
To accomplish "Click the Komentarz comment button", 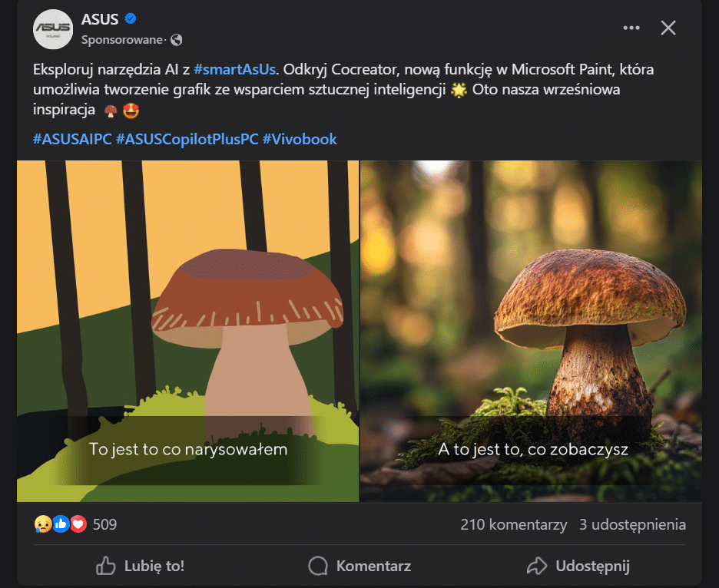I will tap(359, 567).
